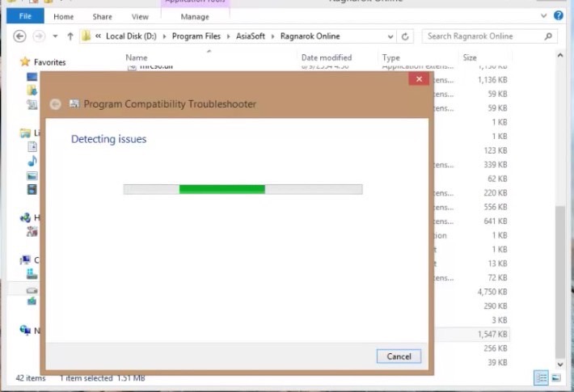Screen dimensions: 574x392
Task: Close the Program Compatibility Troubleshooter dialog
Action: click(x=418, y=79)
